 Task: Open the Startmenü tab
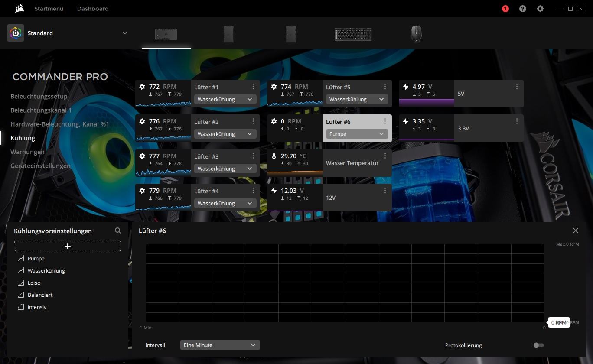(x=49, y=9)
